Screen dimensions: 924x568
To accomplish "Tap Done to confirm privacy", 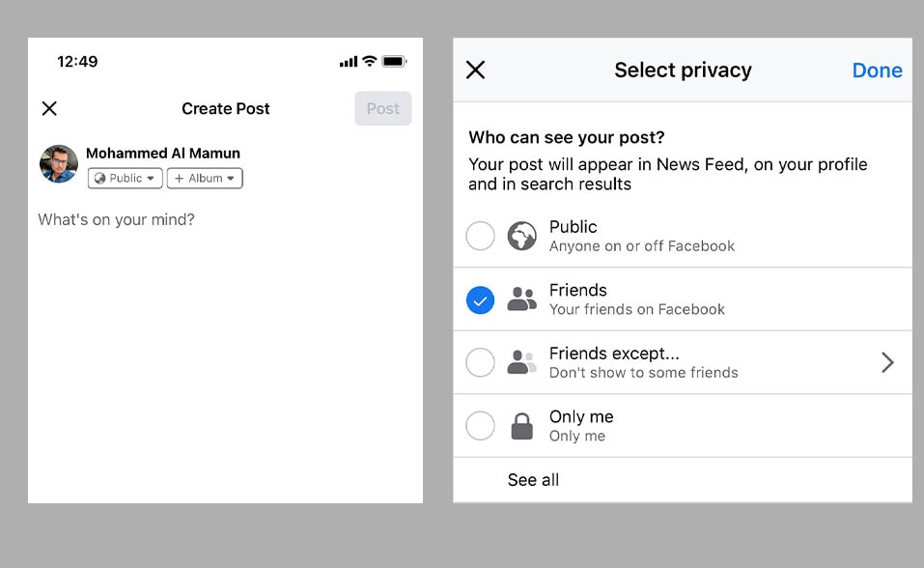I will tap(877, 71).
